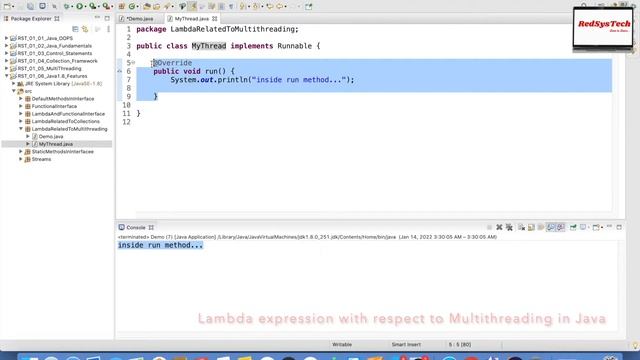Expand the RST_01_02_Java_Fundamentals project

pos(7,46)
